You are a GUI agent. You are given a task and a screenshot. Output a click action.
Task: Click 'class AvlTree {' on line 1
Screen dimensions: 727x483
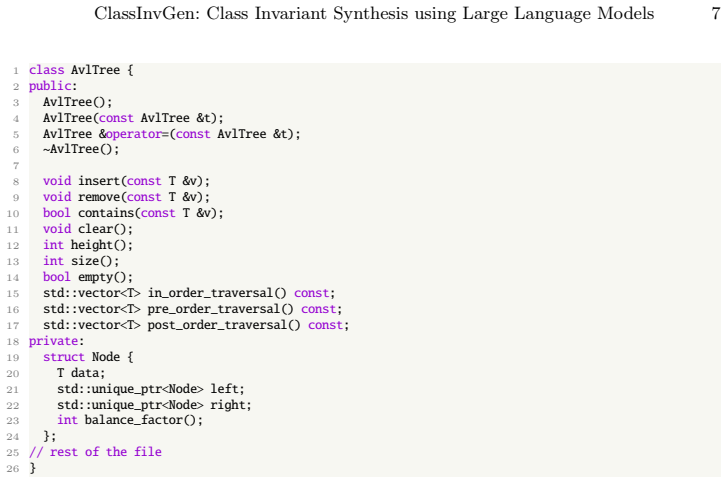tap(81, 70)
